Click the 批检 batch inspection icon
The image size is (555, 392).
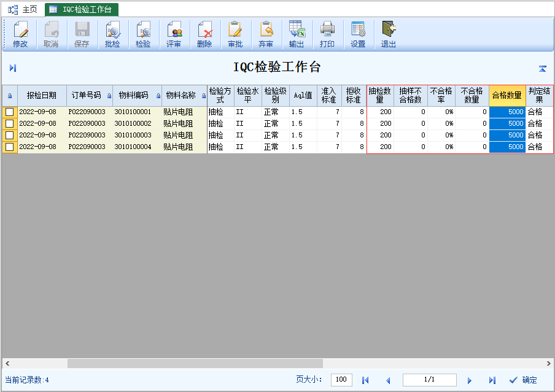[112, 34]
